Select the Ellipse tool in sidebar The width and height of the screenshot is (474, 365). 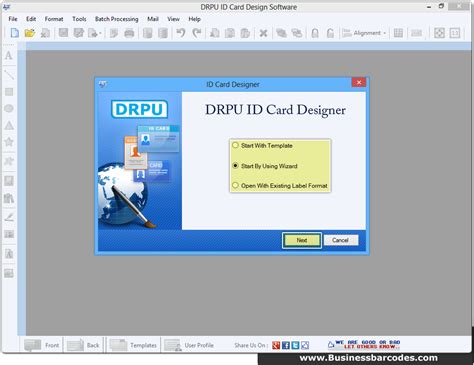tap(9, 108)
